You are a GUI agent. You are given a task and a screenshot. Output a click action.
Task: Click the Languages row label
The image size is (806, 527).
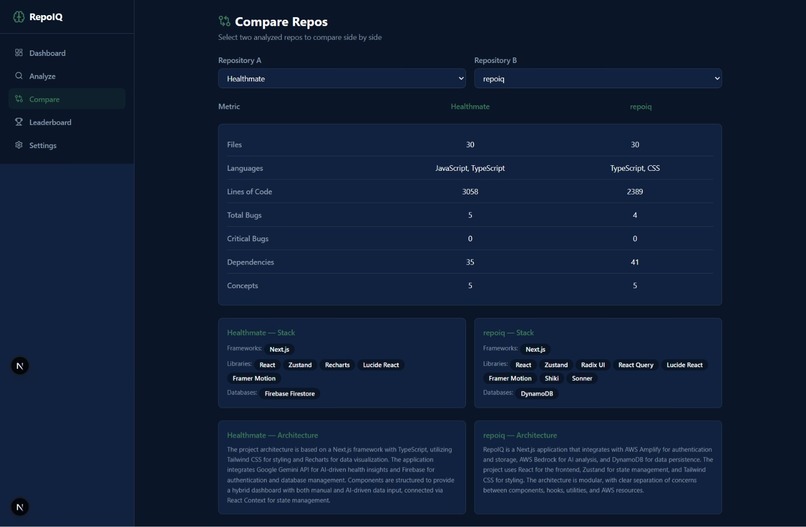[245, 168]
